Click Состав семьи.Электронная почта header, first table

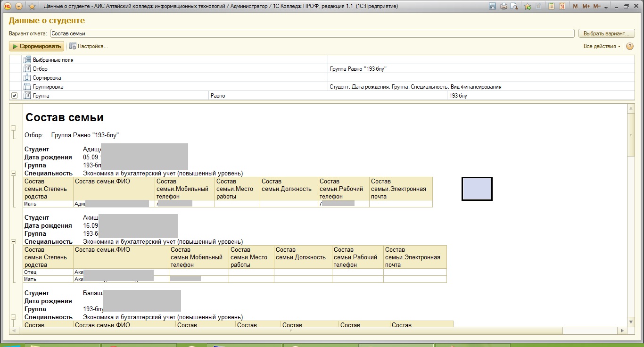(x=401, y=189)
